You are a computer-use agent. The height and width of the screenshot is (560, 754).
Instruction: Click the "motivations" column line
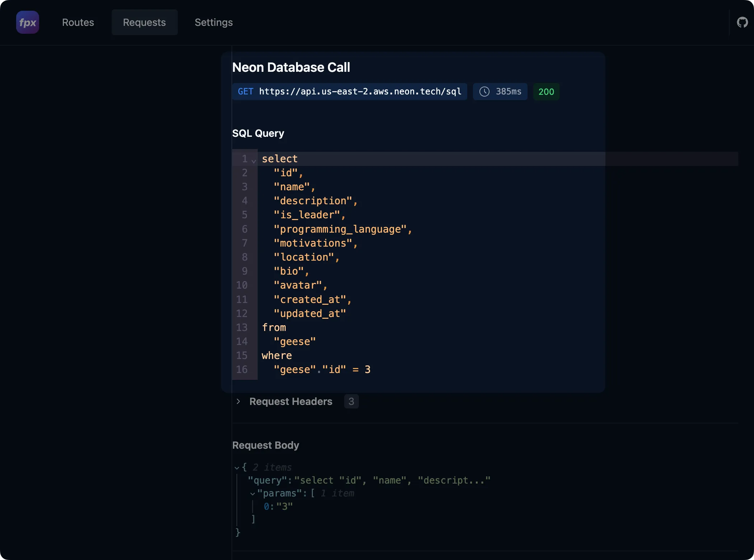pos(315,243)
